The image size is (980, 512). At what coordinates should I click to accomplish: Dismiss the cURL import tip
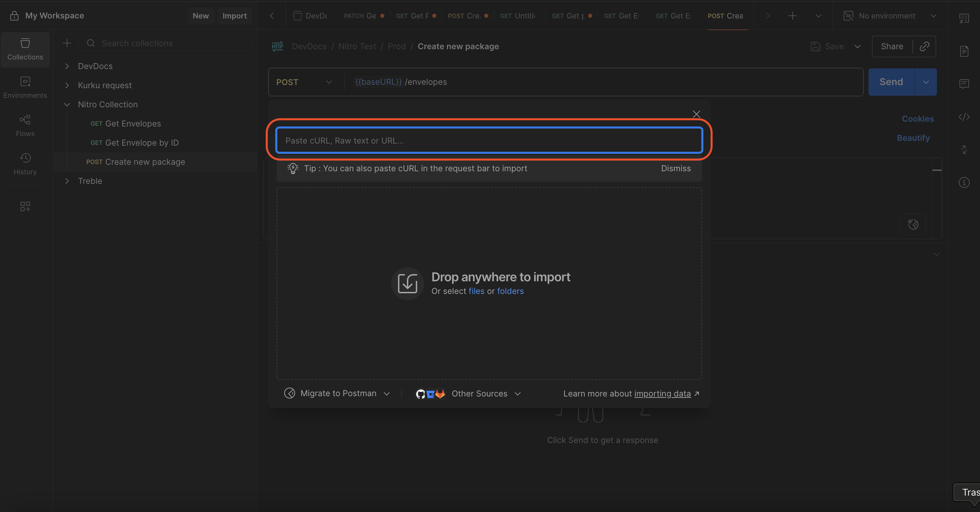click(676, 169)
